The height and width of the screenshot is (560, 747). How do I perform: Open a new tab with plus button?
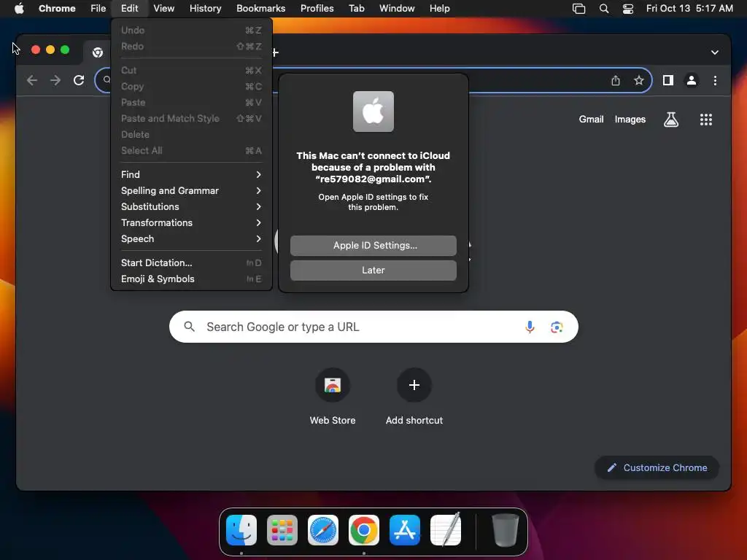tap(275, 52)
